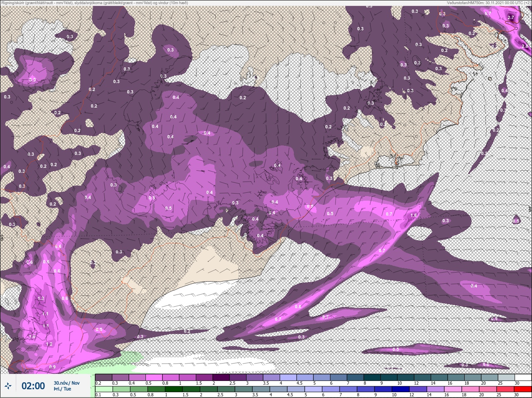
Task: Click the 'Veðurstofan/HM750m' timestamp caption
Action: (489, 2)
